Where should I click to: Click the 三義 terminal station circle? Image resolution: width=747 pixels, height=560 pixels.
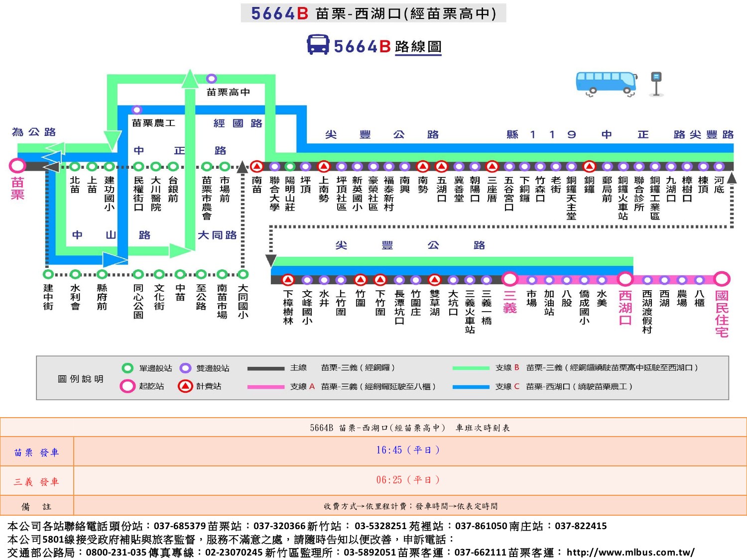pos(509,279)
